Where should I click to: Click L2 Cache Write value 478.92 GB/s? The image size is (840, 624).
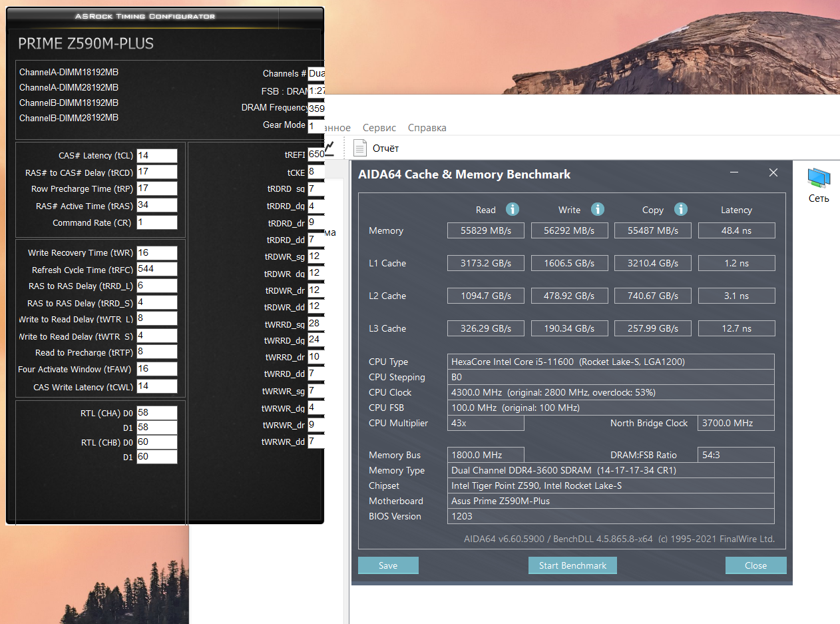coord(569,296)
